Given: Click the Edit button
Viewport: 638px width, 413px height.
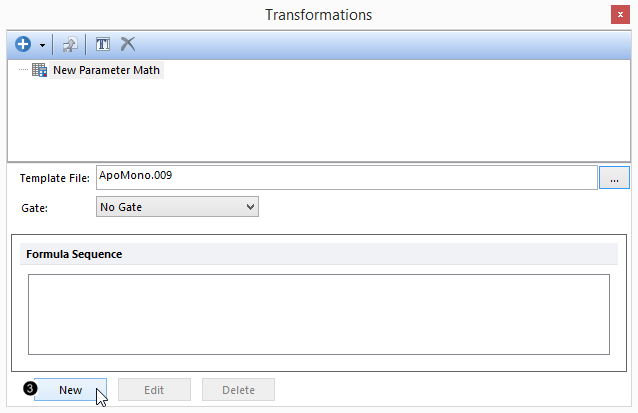Looking at the screenshot, I should pos(154,390).
